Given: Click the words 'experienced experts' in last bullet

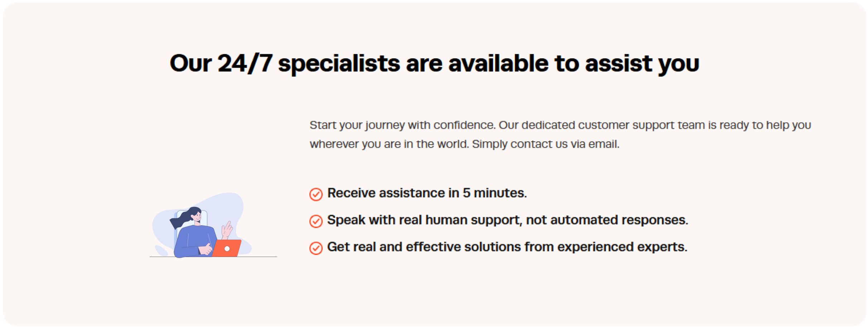Looking at the screenshot, I should click(x=622, y=247).
